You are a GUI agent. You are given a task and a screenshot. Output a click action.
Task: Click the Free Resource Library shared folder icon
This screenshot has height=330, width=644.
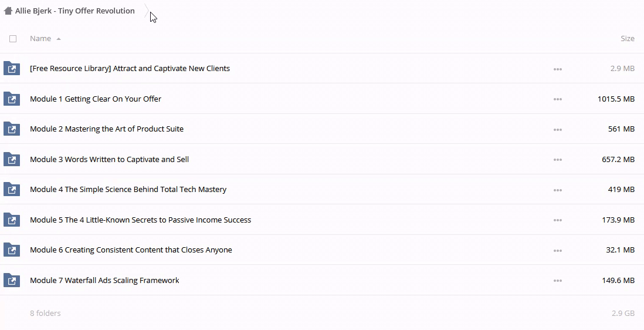[12, 69]
